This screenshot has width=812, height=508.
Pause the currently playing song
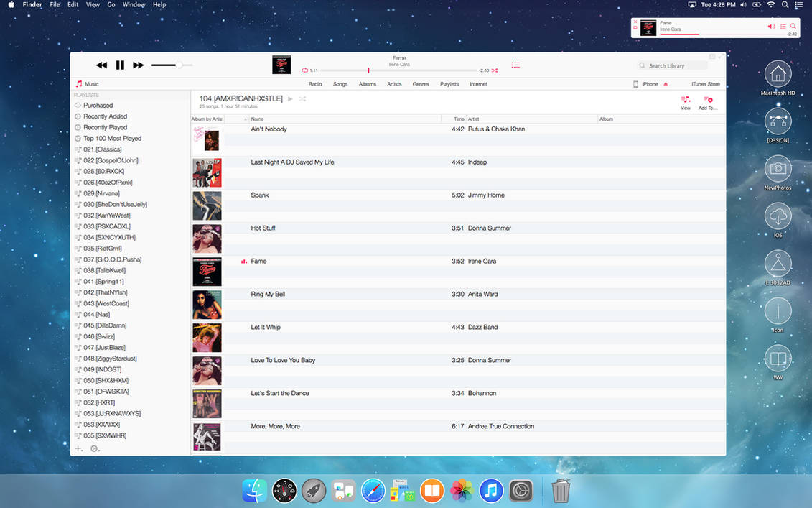(x=120, y=65)
